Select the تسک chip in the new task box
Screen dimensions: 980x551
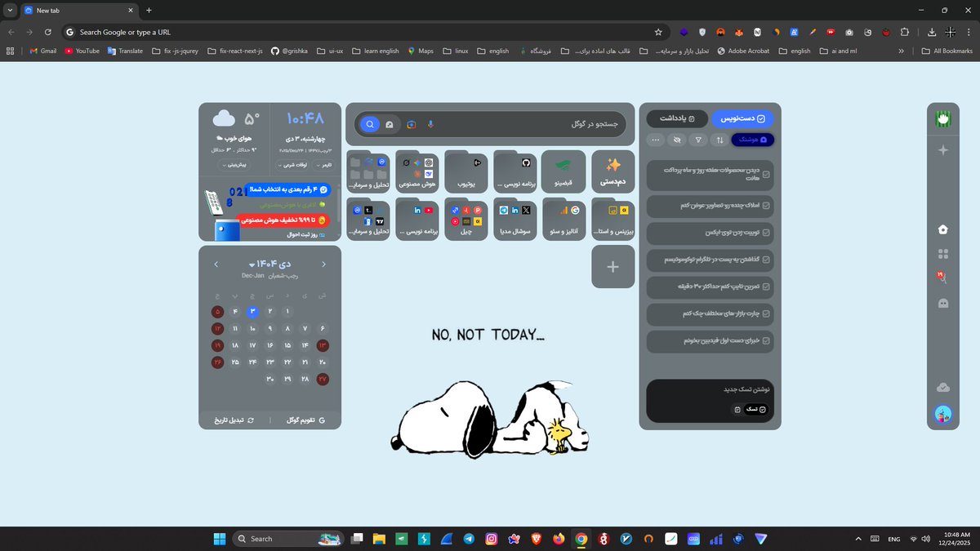(756, 409)
